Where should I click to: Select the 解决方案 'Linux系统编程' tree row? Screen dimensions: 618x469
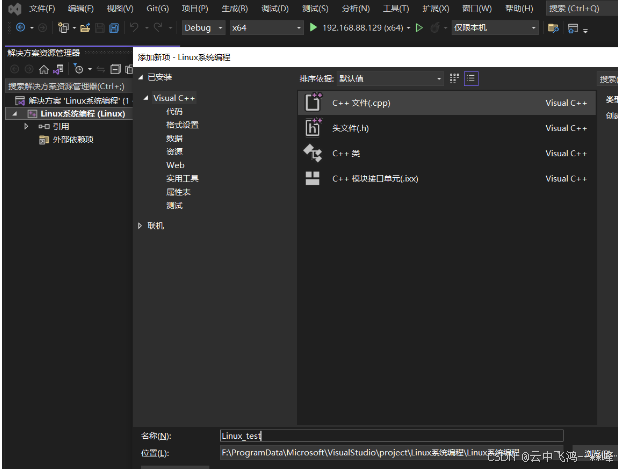click(x=69, y=101)
